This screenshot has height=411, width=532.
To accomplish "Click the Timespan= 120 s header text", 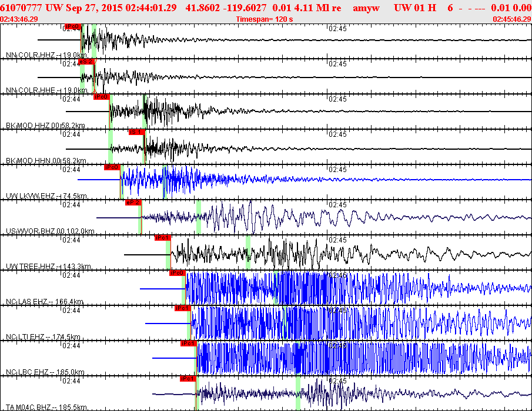I will [x=265, y=19].
